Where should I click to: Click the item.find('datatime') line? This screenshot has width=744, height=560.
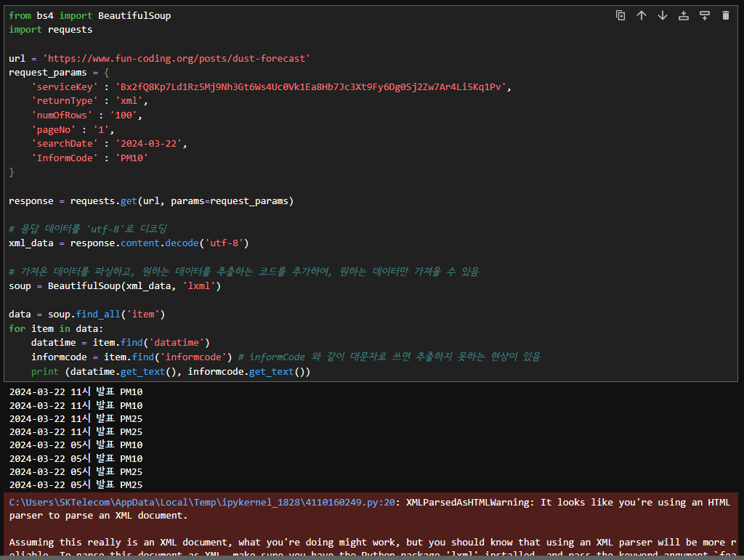coord(121,342)
